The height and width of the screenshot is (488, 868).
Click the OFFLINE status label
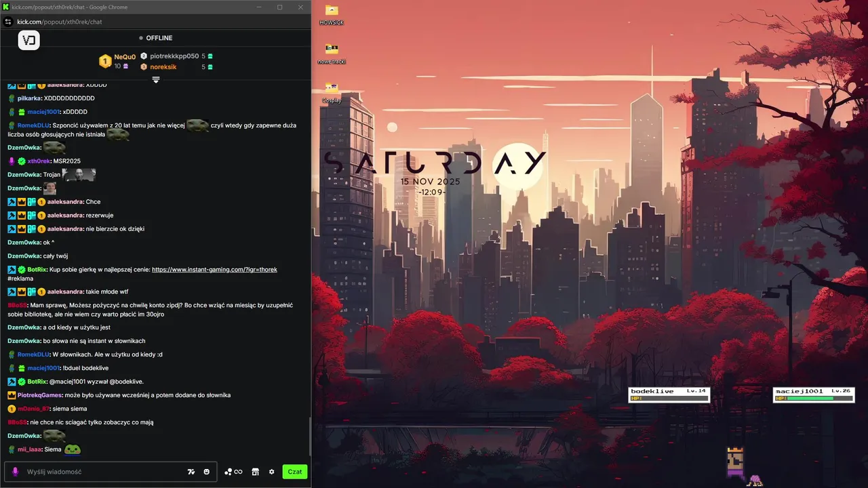(x=159, y=38)
